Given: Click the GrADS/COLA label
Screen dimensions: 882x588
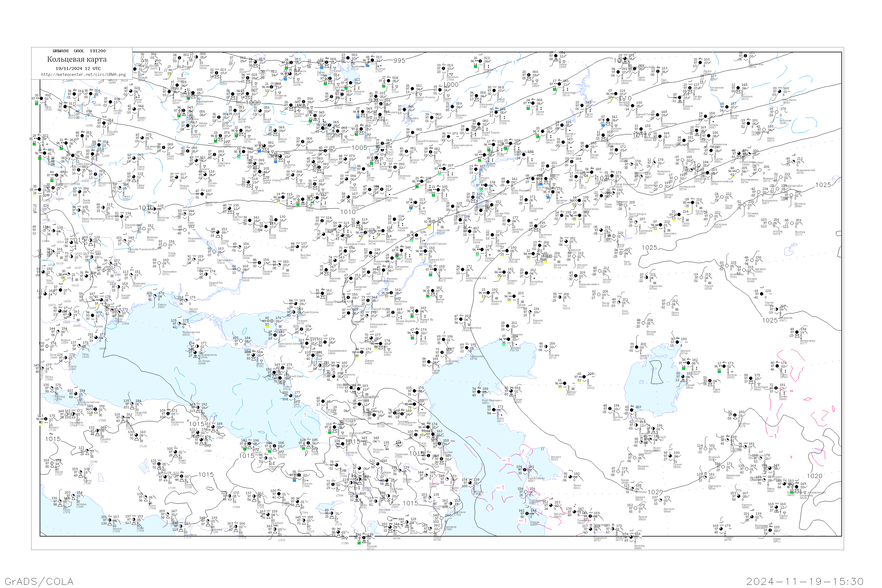Looking at the screenshot, I should click(39, 581).
